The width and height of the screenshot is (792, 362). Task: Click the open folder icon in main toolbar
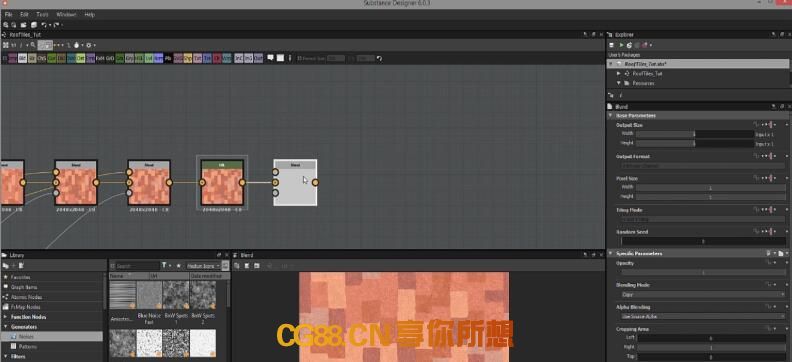[x=24, y=25]
